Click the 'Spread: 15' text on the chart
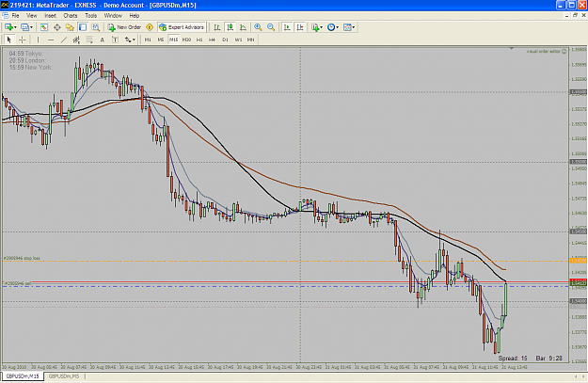Screen dimensions: 588x383 click(x=513, y=359)
